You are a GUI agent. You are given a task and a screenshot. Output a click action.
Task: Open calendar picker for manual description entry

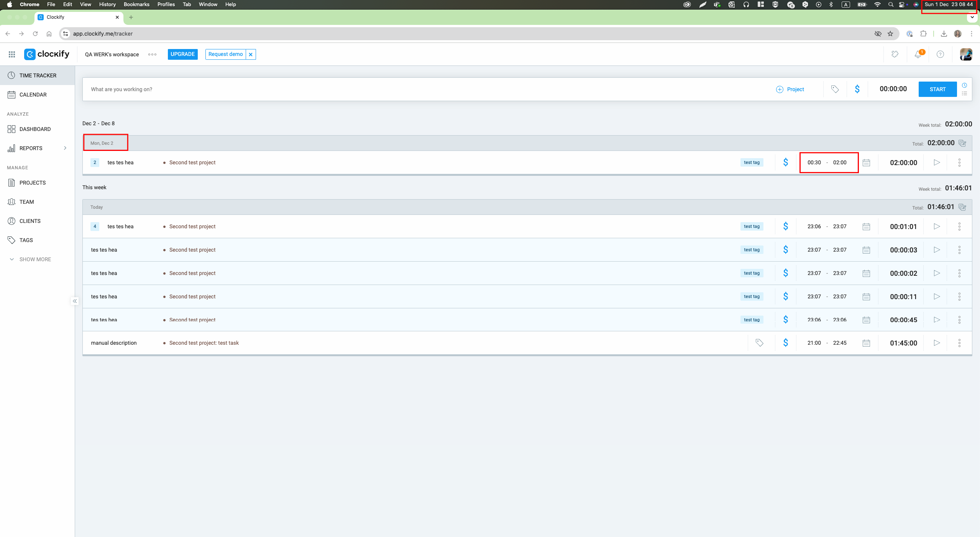pyautogui.click(x=866, y=343)
